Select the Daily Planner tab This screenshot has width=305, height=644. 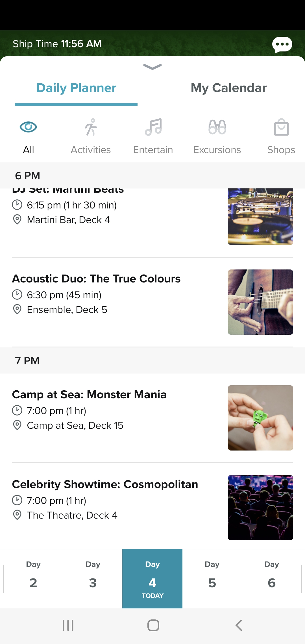point(76,88)
